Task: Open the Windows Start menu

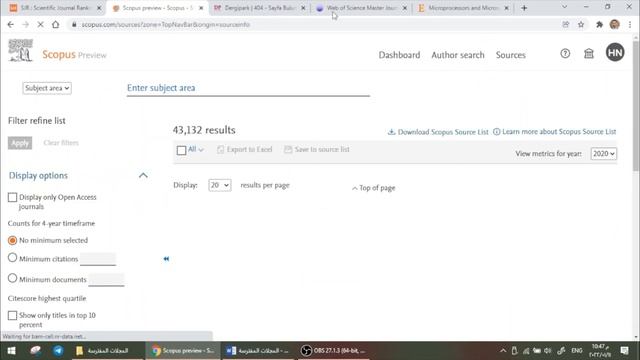Action: click(11, 351)
